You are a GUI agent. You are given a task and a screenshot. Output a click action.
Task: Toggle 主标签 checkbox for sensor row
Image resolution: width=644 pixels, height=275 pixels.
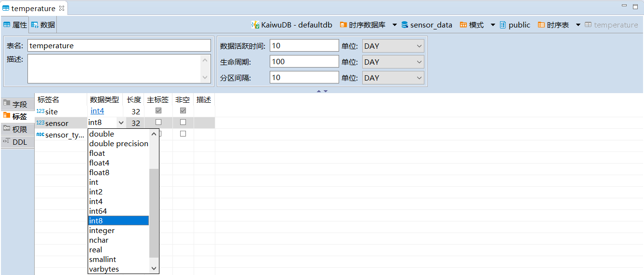tap(158, 123)
